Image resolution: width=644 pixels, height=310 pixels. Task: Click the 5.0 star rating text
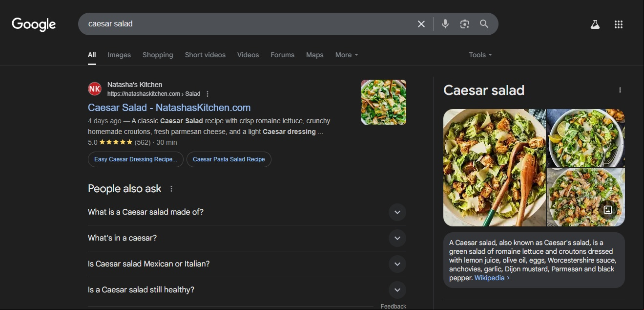(x=93, y=142)
